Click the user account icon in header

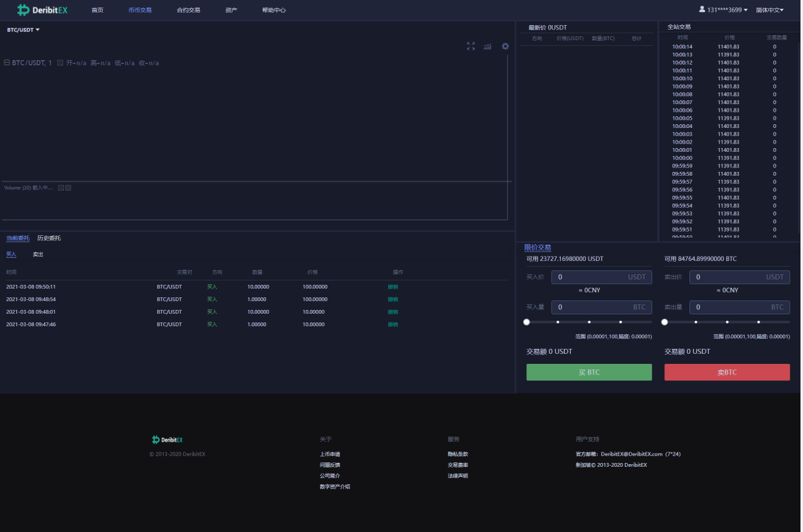pyautogui.click(x=702, y=9)
